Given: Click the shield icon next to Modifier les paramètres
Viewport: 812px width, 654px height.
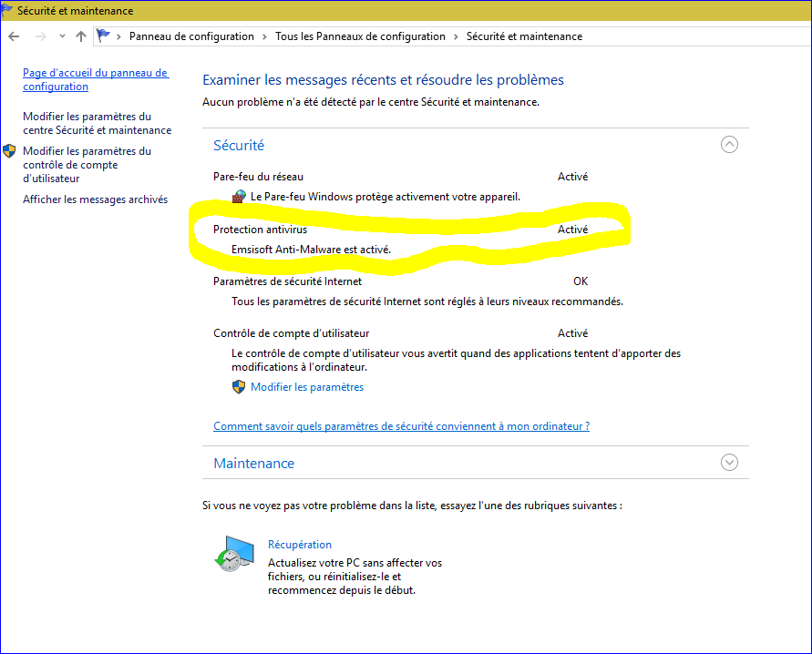Looking at the screenshot, I should (x=239, y=387).
